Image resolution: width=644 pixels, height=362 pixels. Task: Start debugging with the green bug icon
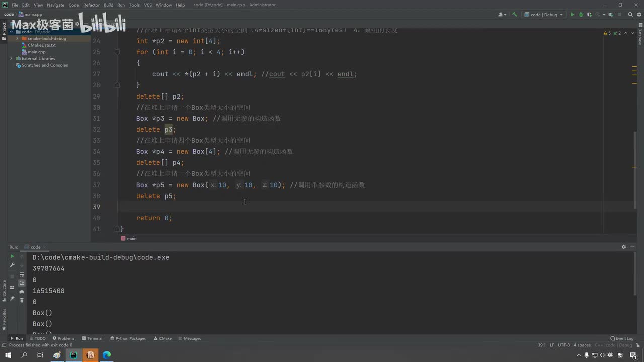(581, 15)
